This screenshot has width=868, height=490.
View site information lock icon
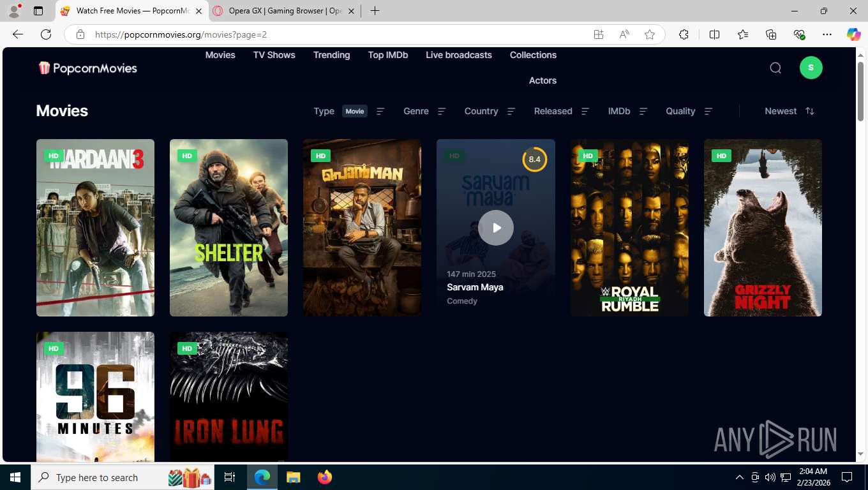pos(80,34)
